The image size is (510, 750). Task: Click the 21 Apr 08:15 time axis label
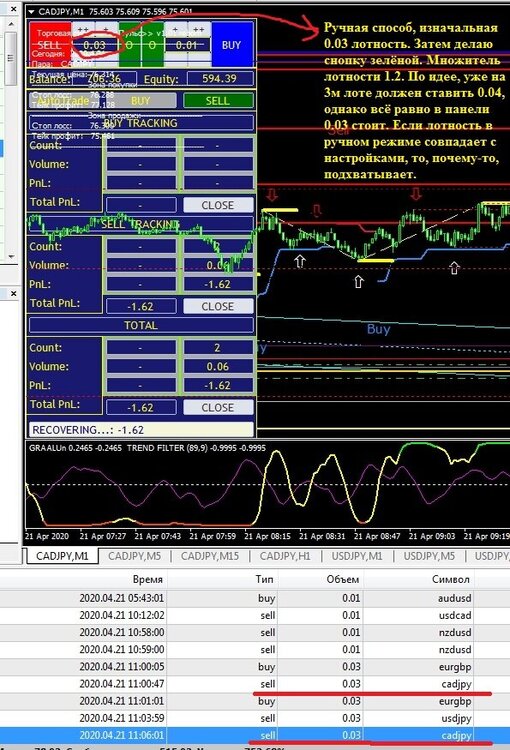(267, 536)
